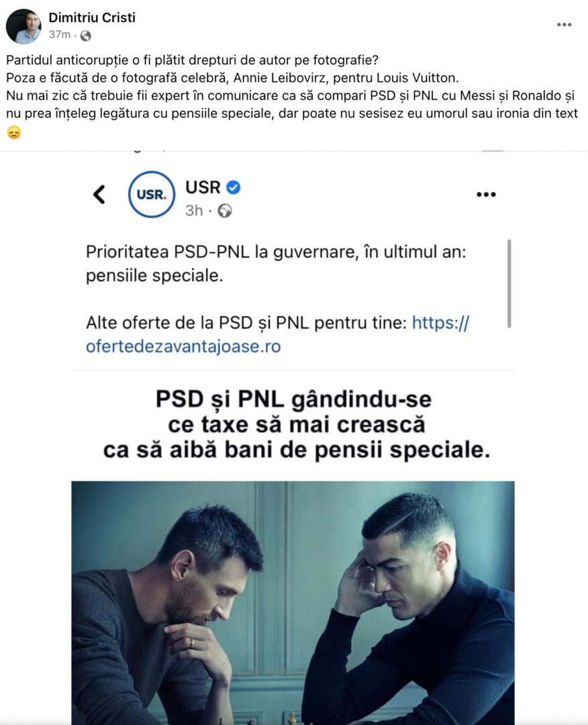Click the scrollbar beside the USR text

[509, 283]
